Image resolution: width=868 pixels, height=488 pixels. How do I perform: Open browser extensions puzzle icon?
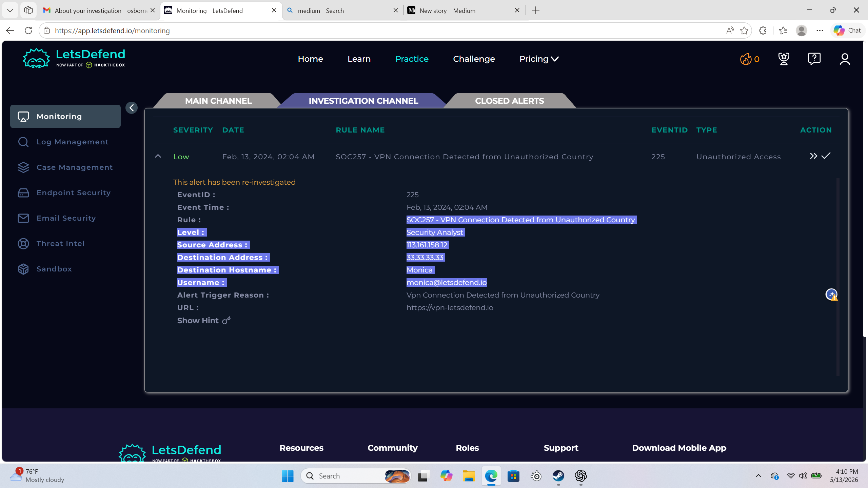click(763, 30)
